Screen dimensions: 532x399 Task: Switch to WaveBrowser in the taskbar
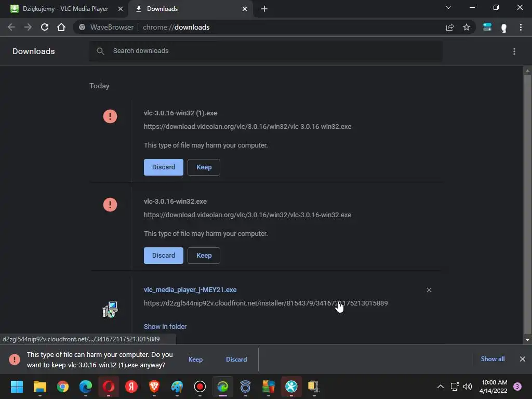(222, 387)
